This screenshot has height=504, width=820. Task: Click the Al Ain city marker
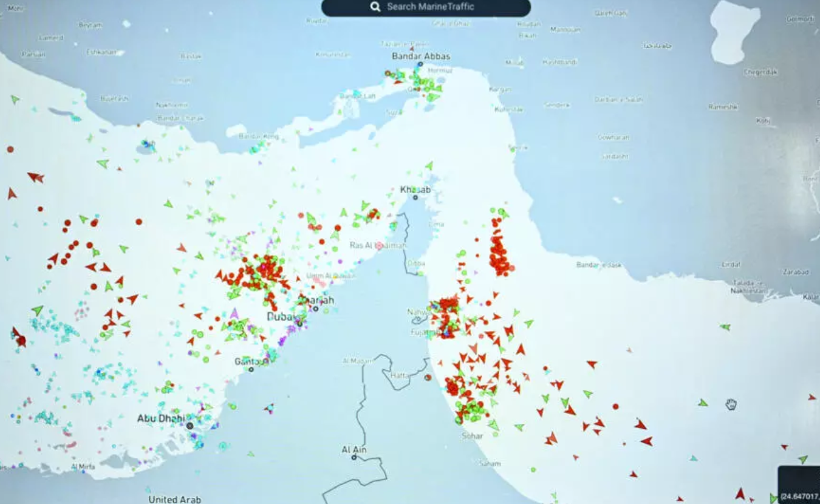354,457
